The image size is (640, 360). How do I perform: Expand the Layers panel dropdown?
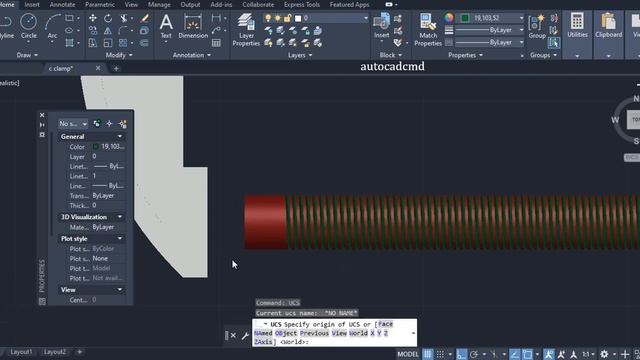(300, 55)
